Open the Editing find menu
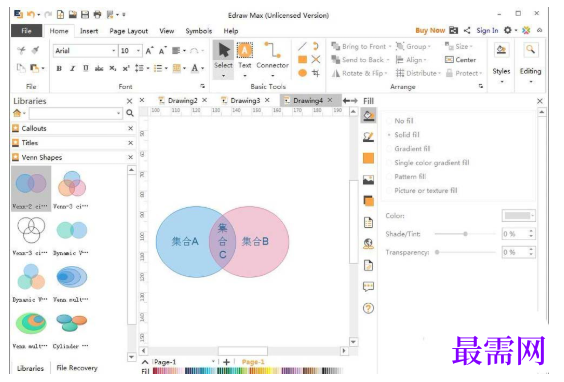564x382 pixels. point(530,63)
